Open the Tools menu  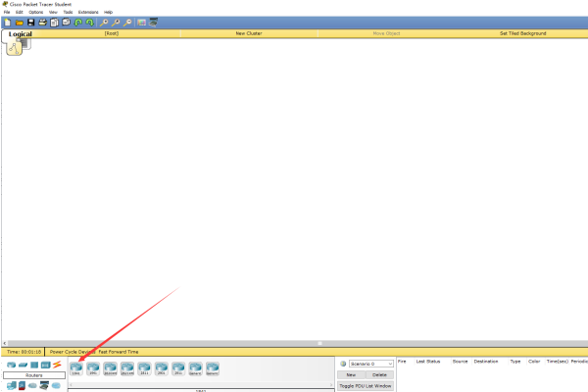coord(68,12)
